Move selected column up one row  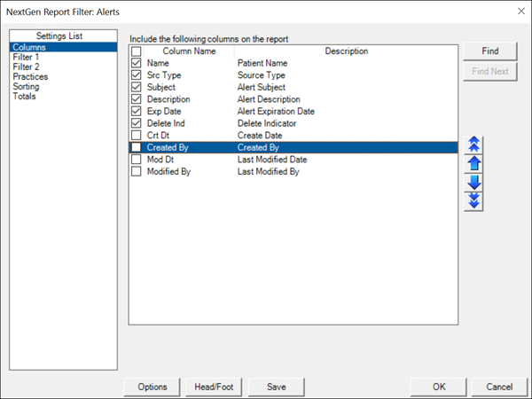(473, 164)
